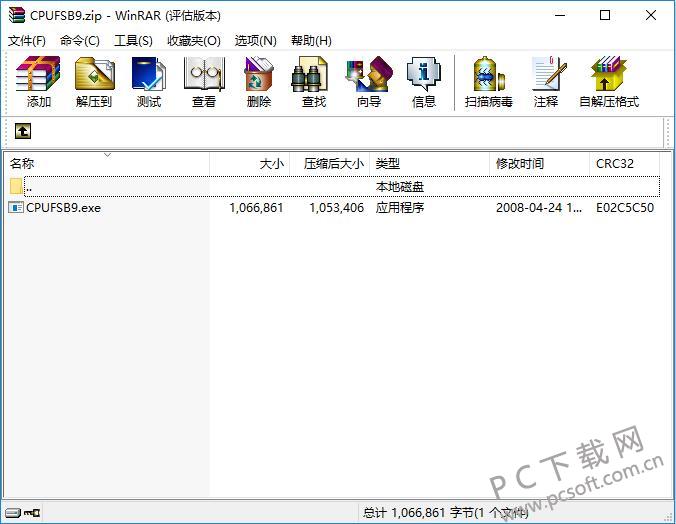Screen dimensions: 676x524
Task: Sort by 类型 column header
Action: (x=430, y=163)
